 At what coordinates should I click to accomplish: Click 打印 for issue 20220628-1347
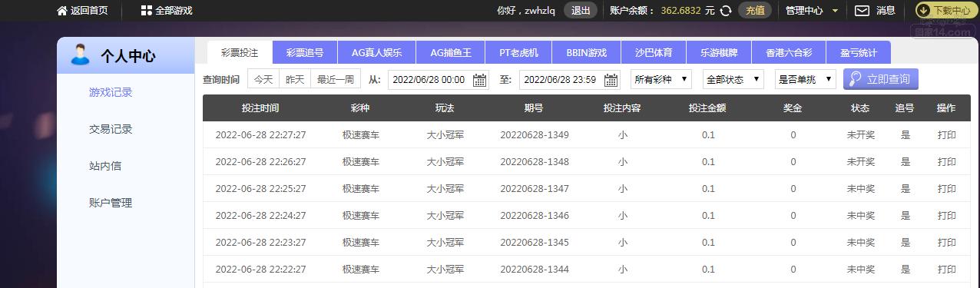947,189
